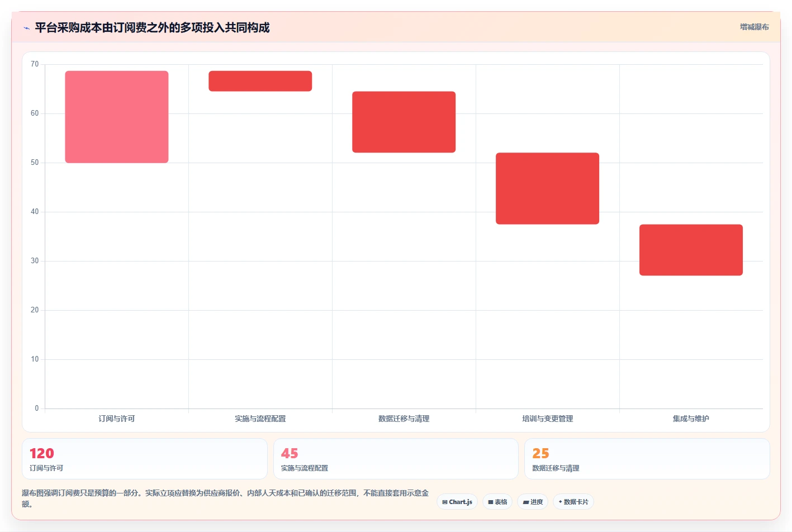Click the 数据卡片 tag chip
The image size is (792, 532).
(573, 502)
